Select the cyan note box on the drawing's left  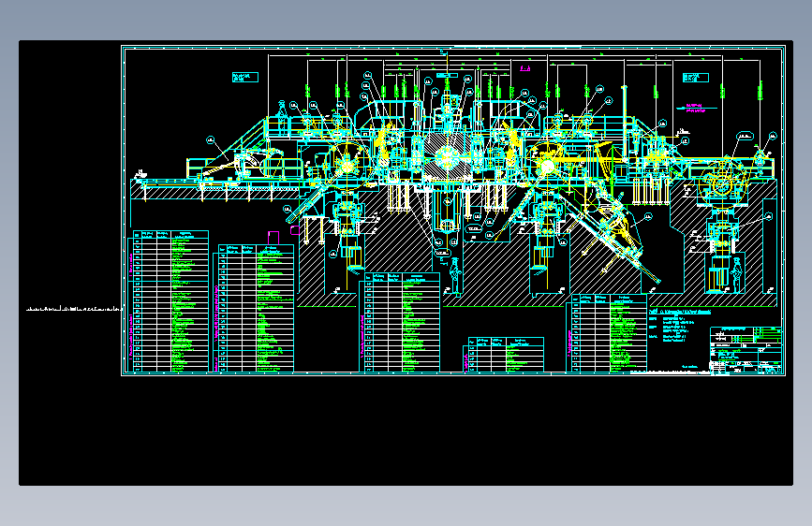click(245, 77)
